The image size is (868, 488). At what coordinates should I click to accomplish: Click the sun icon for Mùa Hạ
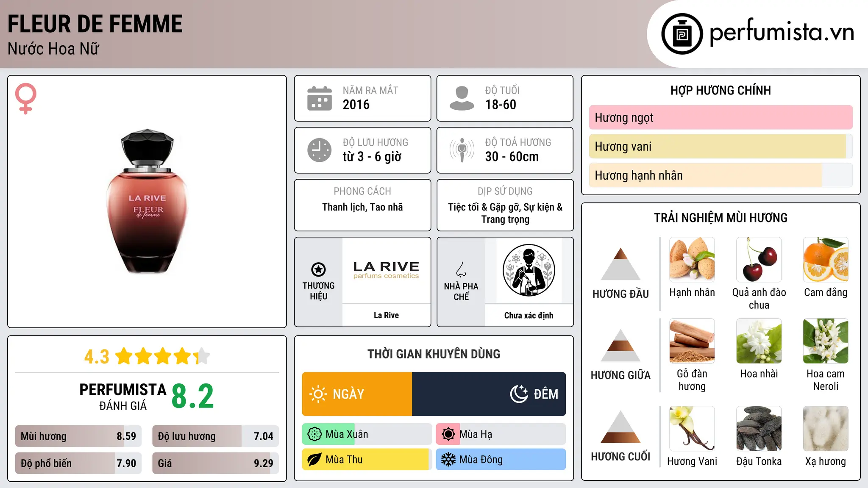448,434
